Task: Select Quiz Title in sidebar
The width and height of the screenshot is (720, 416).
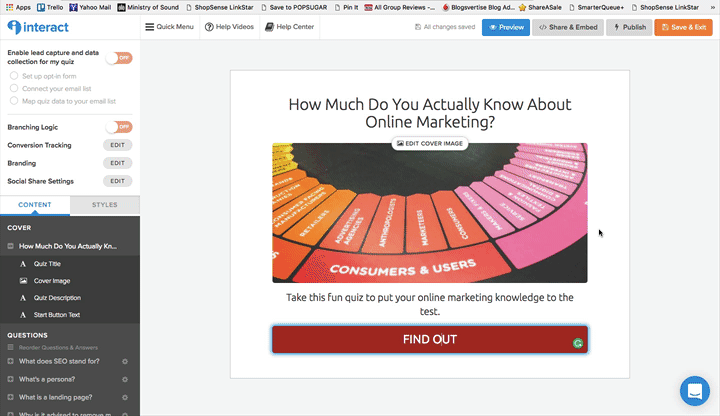Action: click(47, 264)
